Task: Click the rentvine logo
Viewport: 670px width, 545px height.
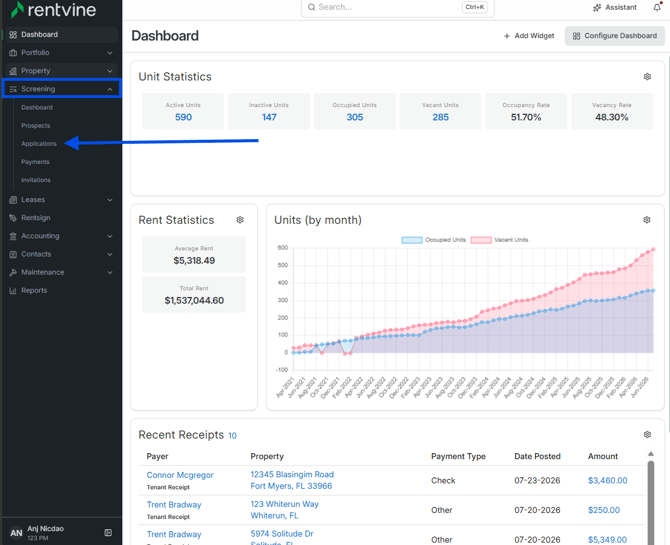Action: pos(53,9)
